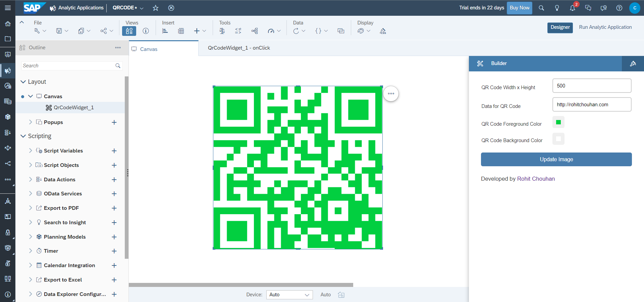Click the QR Code Width x Height field

(x=592, y=86)
